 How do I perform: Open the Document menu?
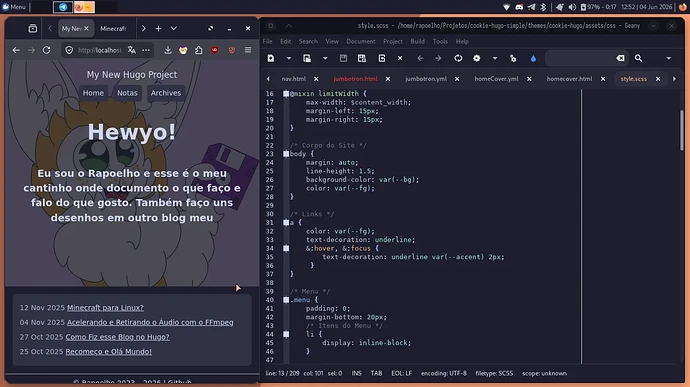click(361, 41)
